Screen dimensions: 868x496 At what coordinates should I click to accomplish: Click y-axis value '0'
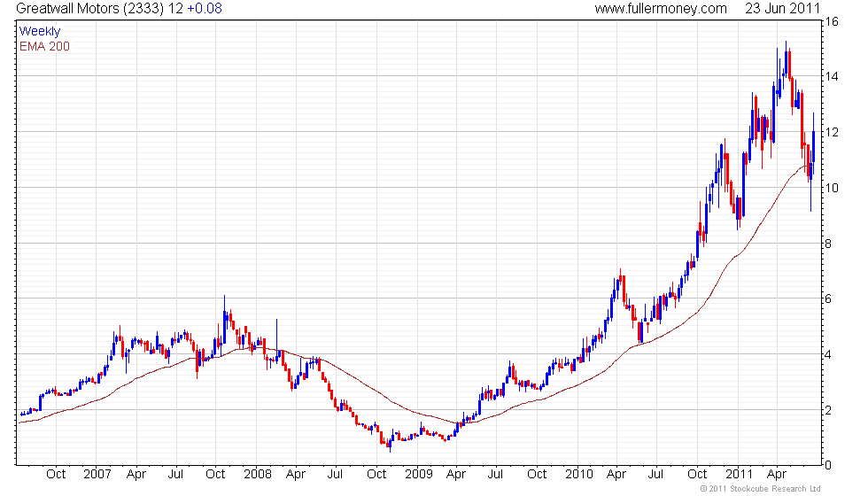(828, 465)
